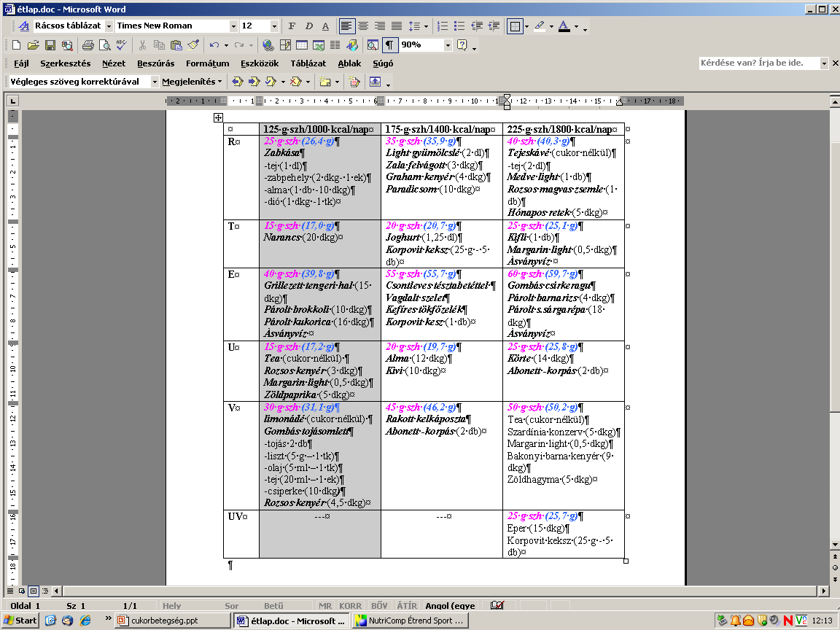
Task: Justify the paragraph text
Action: [397, 26]
